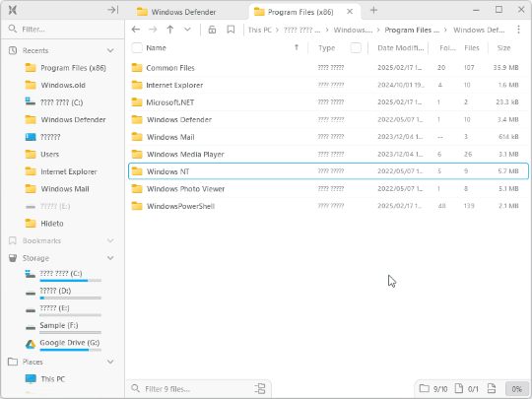Open the navigation history dropdown arrow

click(187, 30)
